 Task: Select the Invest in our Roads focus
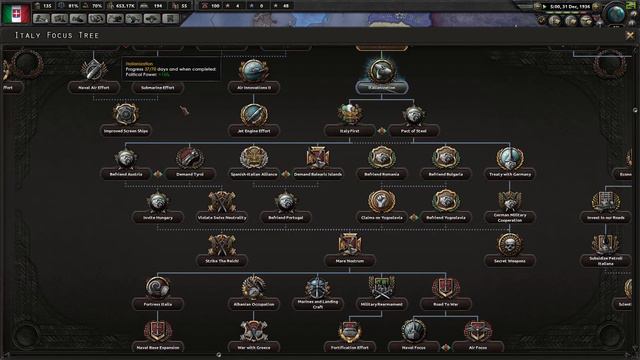pyautogui.click(x=606, y=207)
